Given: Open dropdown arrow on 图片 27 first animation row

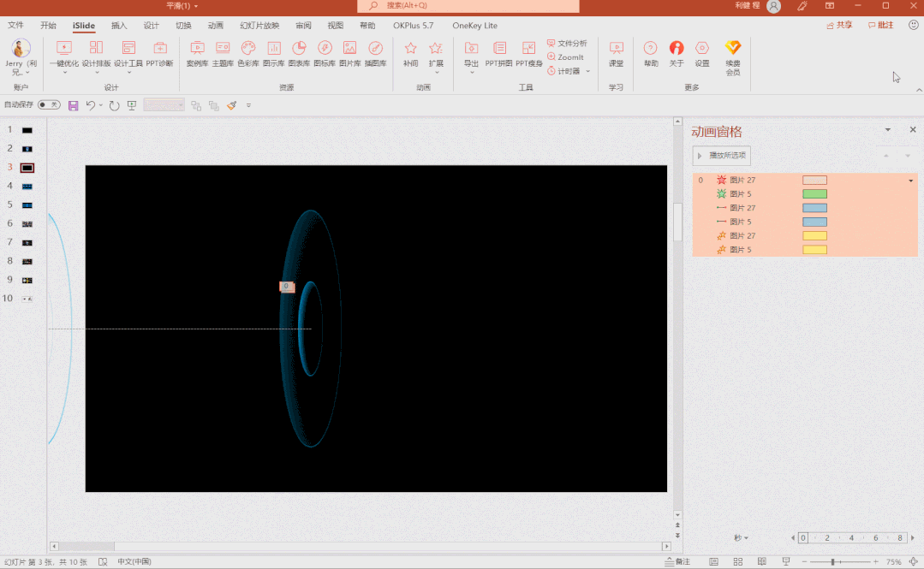Looking at the screenshot, I should click(x=911, y=181).
